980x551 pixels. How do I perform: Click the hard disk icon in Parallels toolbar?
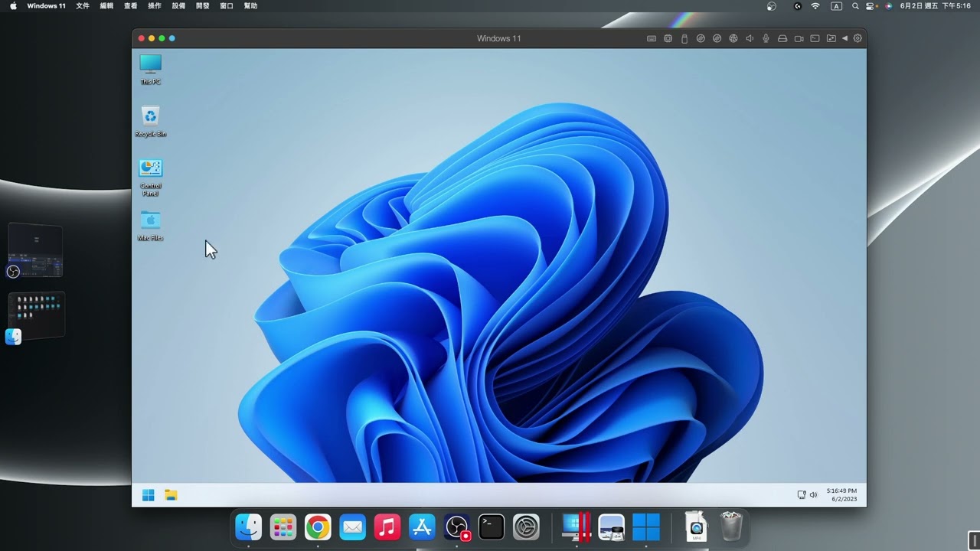pyautogui.click(x=782, y=38)
